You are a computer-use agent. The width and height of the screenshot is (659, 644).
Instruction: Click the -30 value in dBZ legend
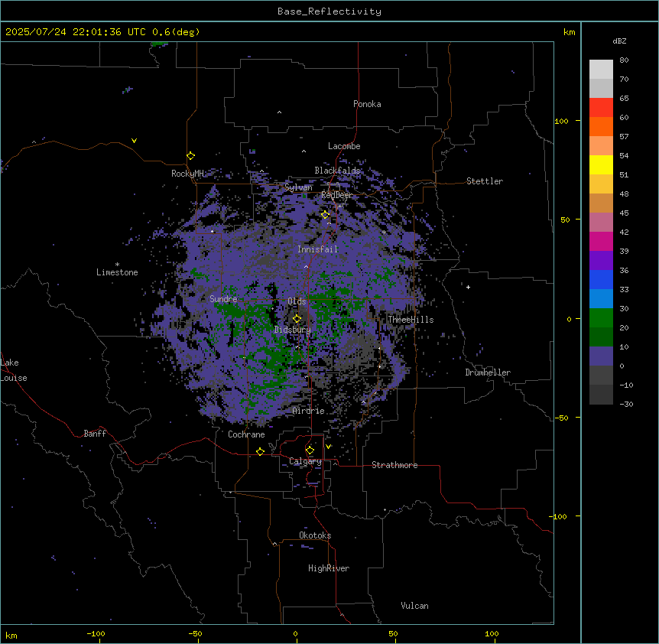(626, 405)
